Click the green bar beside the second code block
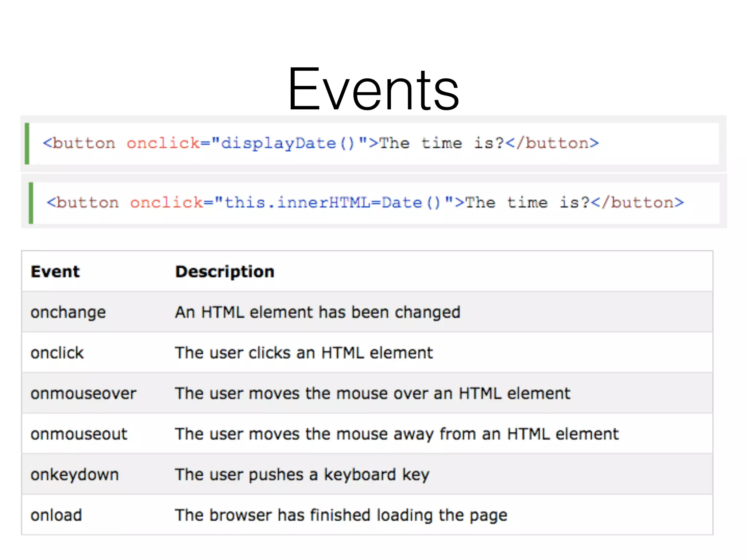Viewport: 747px width, 560px height. pos(31,203)
